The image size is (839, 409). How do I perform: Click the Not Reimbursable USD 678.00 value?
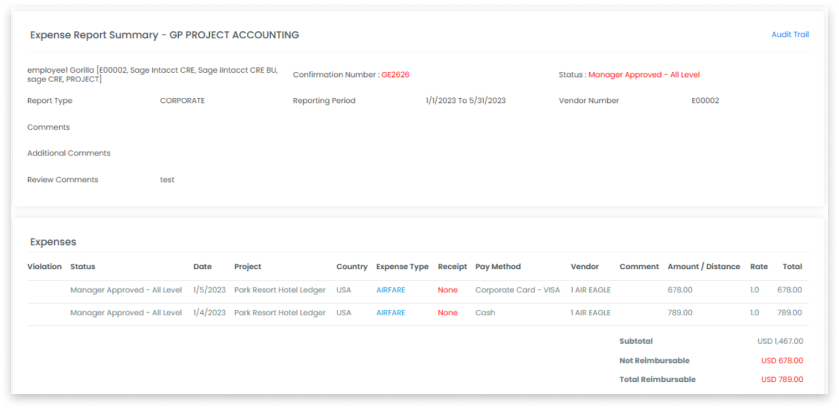coord(782,360)
